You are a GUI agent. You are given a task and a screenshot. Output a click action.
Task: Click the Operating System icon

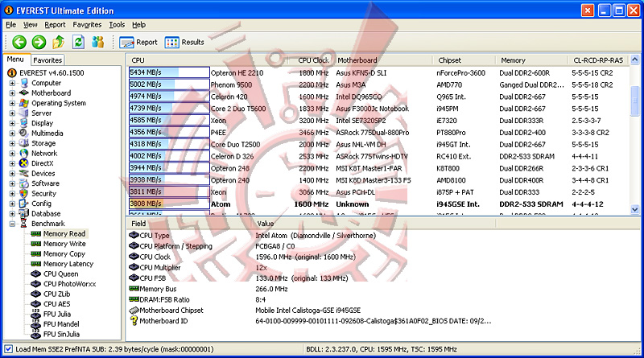coord(24,103)
